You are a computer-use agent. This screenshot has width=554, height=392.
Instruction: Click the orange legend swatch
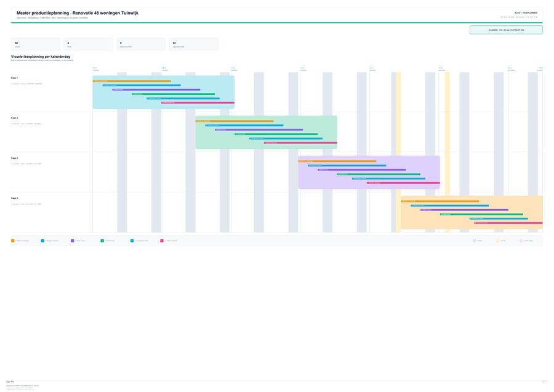click(x=13, y=241)
